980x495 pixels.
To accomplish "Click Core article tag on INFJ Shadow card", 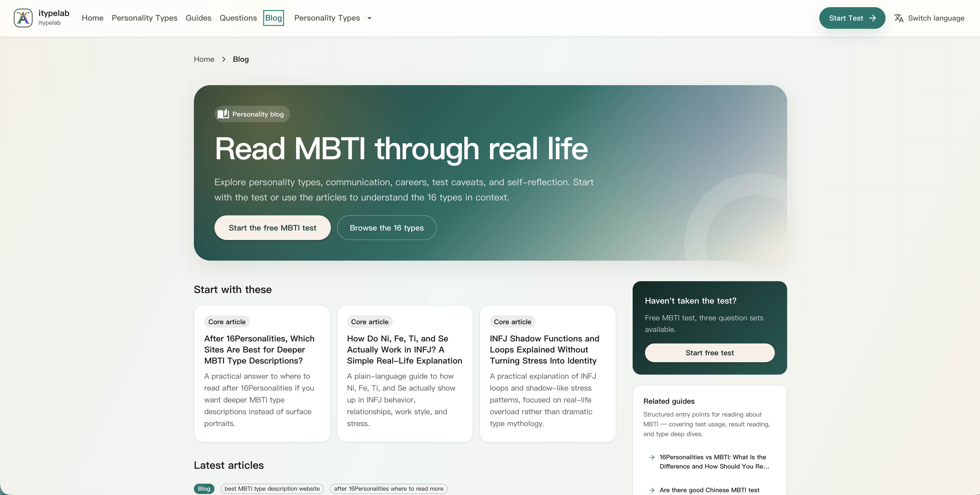I will point(512,322).
